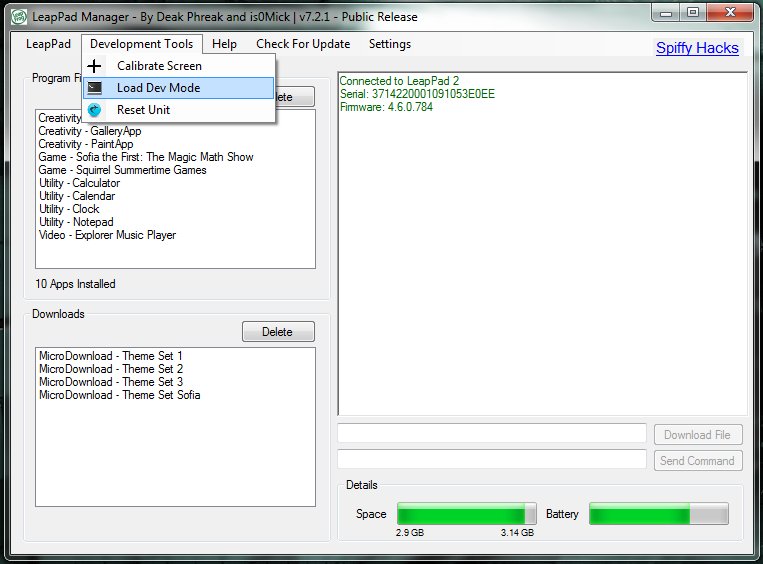Collapse the Development Tools menu

click(x=141, y=44)
